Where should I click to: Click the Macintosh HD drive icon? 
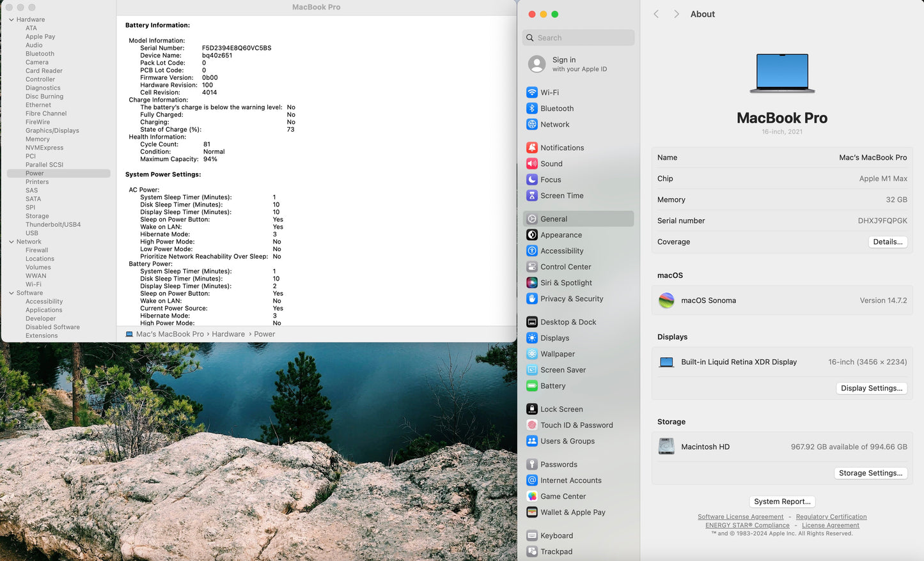point(666,447)
